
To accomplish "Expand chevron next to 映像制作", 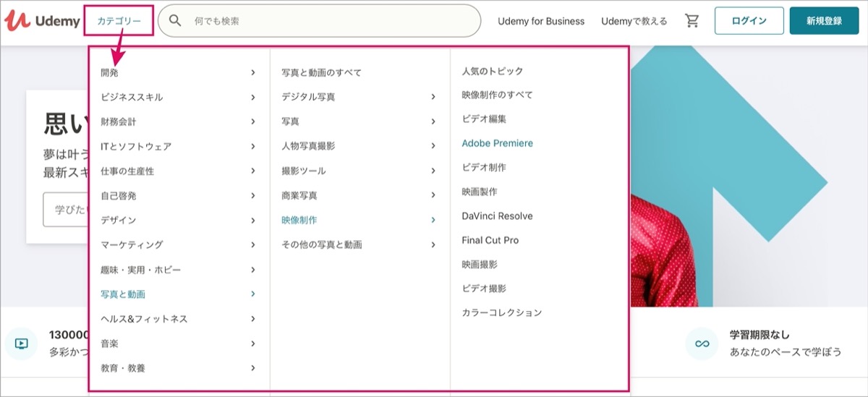I will pyautogui.click(x=433, y=220).
